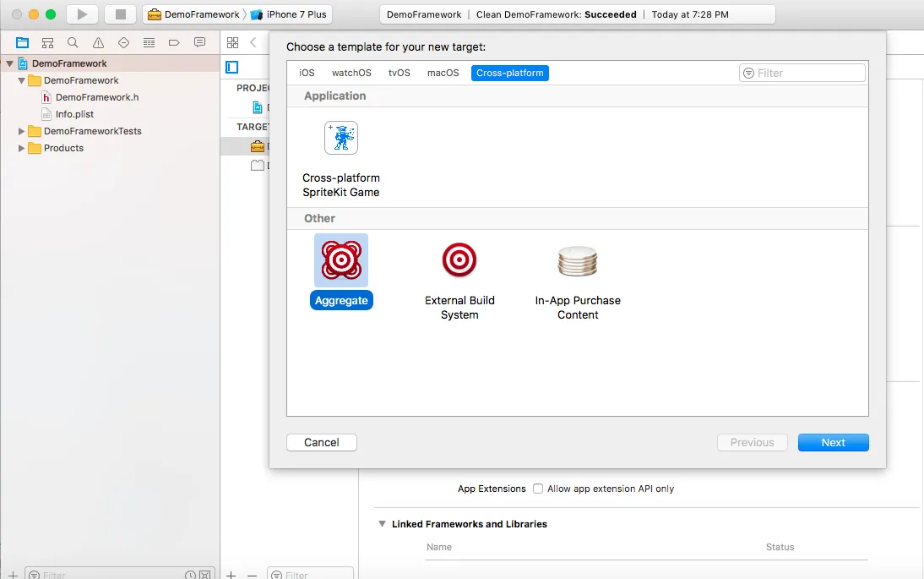
Task: Select the Cross-platform SpriteKit Game template
Action: 341,159
